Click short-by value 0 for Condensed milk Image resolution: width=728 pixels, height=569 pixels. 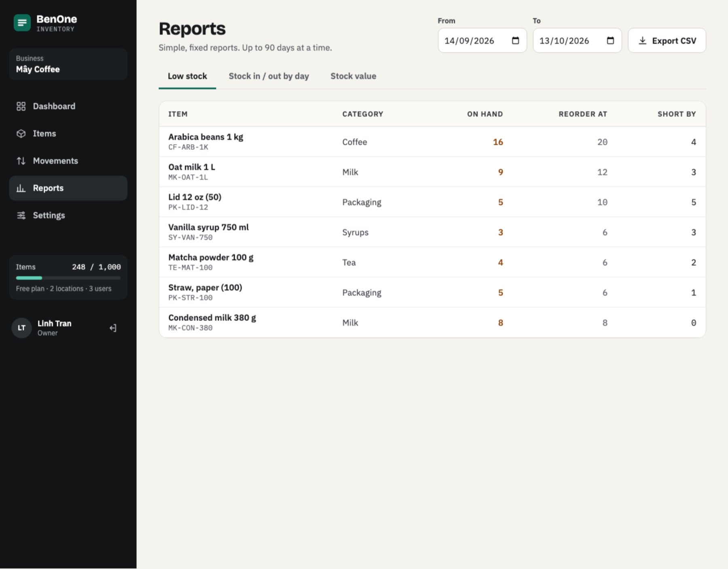(693, 323)
